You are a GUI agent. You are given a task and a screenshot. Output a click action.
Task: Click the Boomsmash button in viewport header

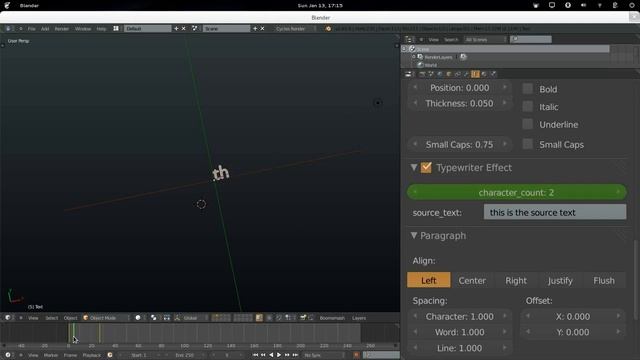tap(332, 318)
